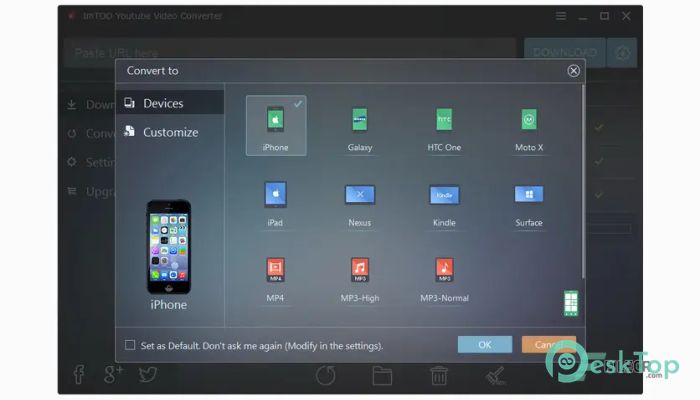The image size is (700, 400).
Task: Switch to the Customize tab
Action: [170, 132]
